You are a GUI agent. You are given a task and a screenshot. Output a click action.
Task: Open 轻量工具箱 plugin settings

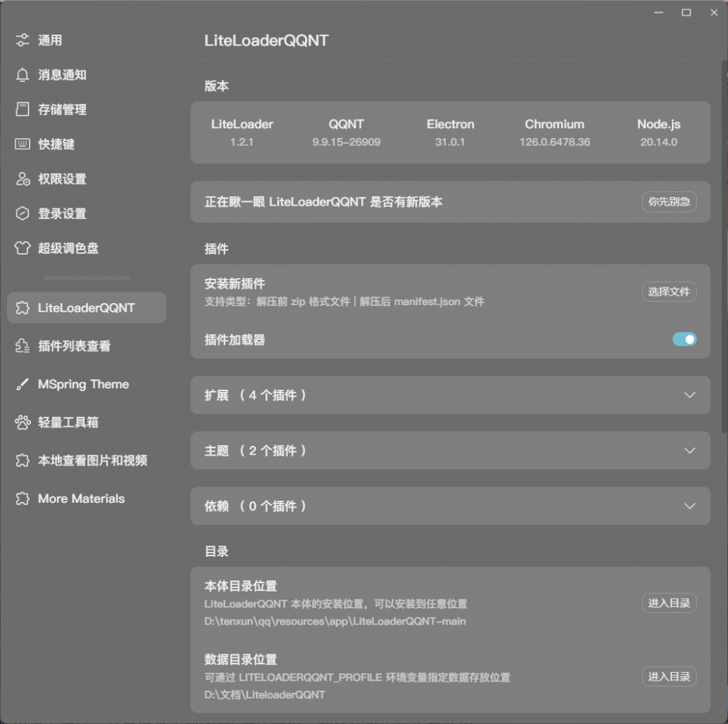[86, 422]
